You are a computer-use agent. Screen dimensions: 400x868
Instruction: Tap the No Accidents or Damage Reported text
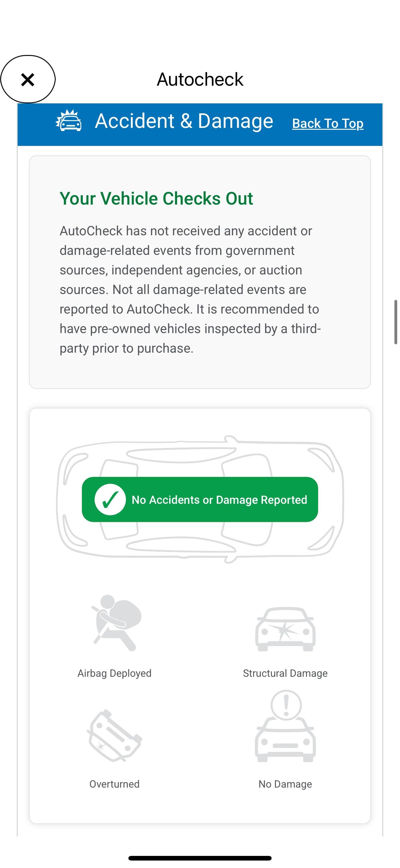[219, 500]
